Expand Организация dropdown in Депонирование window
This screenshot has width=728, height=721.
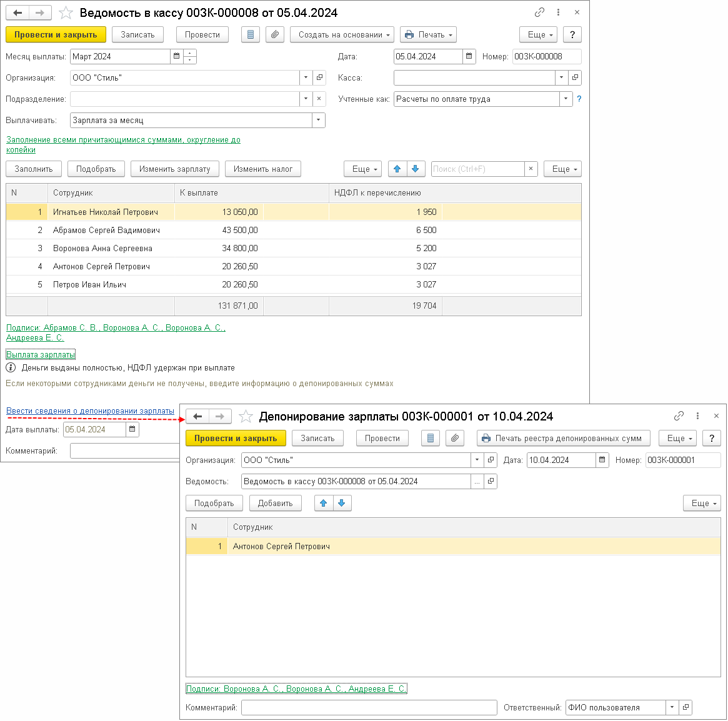tap(477, 460)
